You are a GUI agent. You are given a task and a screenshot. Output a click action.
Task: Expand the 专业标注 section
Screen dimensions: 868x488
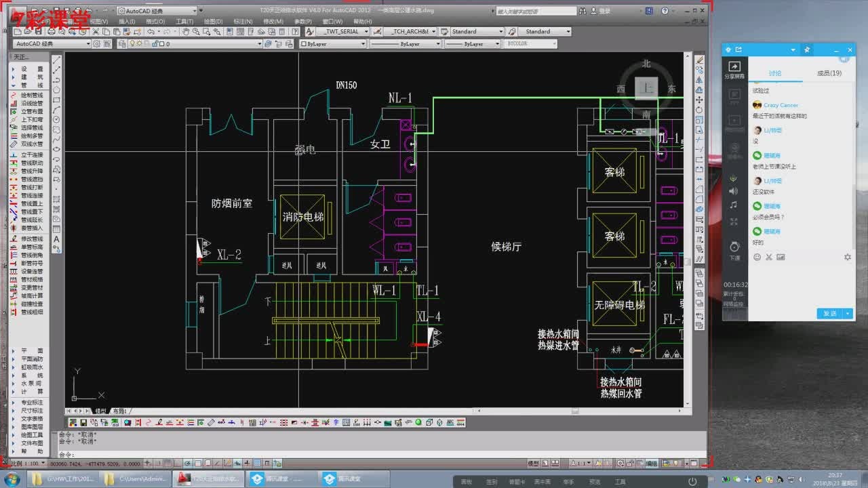[27, 403]
